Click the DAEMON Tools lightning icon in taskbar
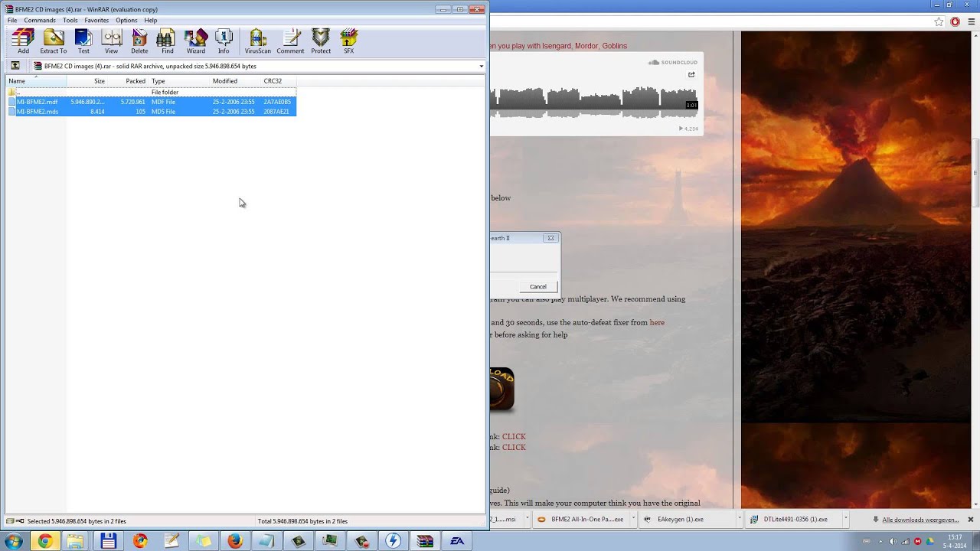 pyautogui.click(x=393, y=541)
